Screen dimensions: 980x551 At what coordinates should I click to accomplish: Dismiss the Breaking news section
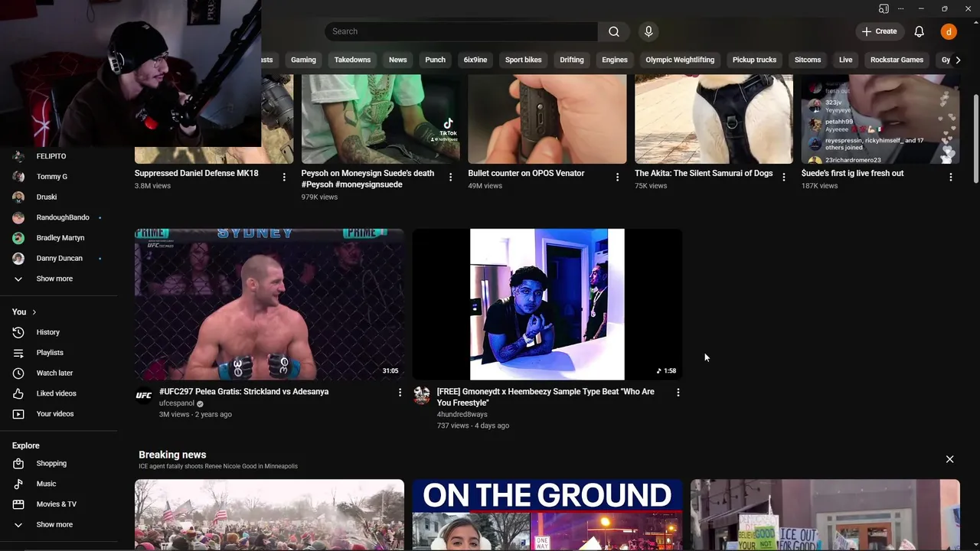pyautogui.click(x=949, y=459)
